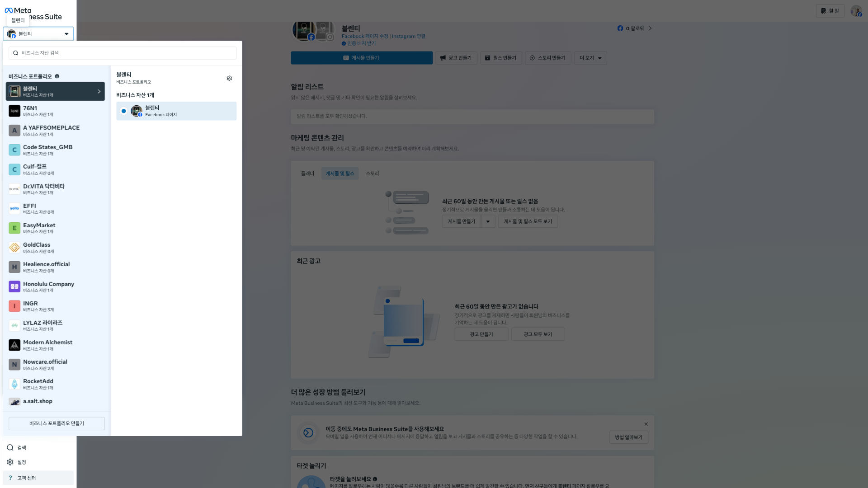The width and height of the screenshot is (868, 488).
Task: Click the EFFI yollo logo icon
Action: [14, 208]
